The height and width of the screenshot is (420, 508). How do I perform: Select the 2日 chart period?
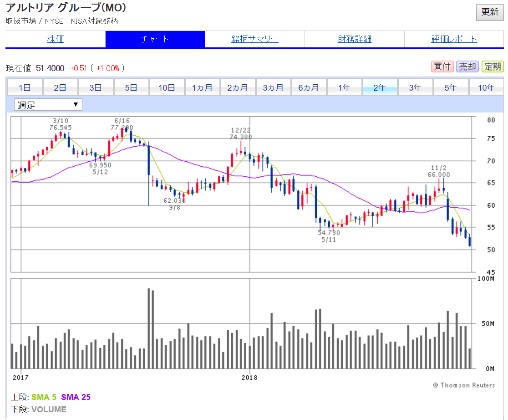(60, 87)
